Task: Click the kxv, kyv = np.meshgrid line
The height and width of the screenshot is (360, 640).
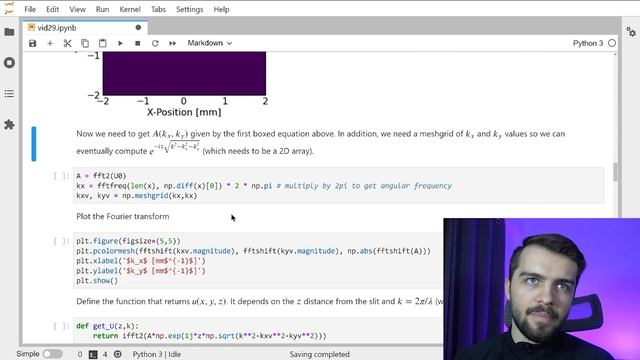Action: tap(137, 196)
